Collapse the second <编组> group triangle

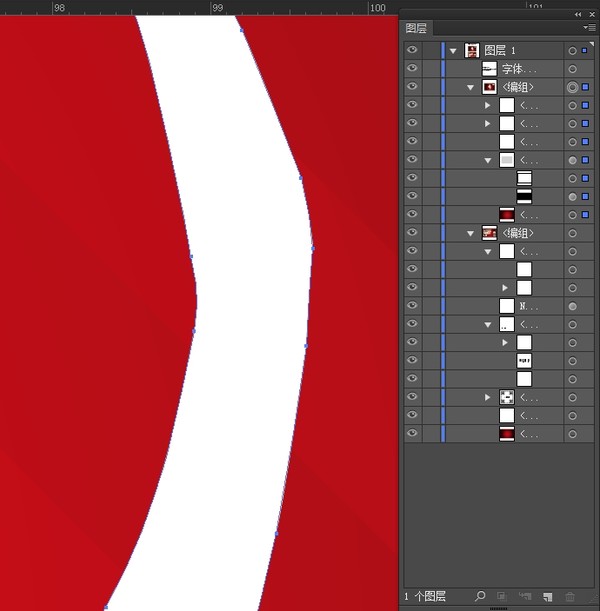[x=470, y=234]
